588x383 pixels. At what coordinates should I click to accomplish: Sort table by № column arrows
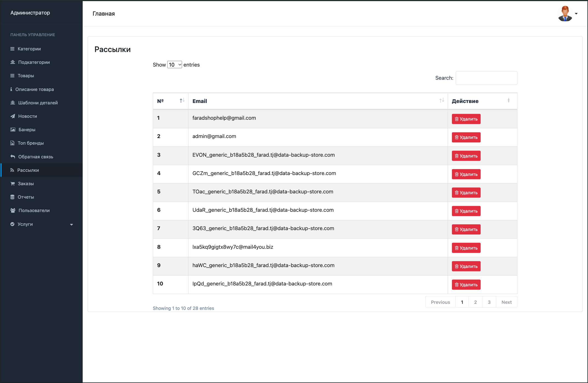tap(182, 101)
